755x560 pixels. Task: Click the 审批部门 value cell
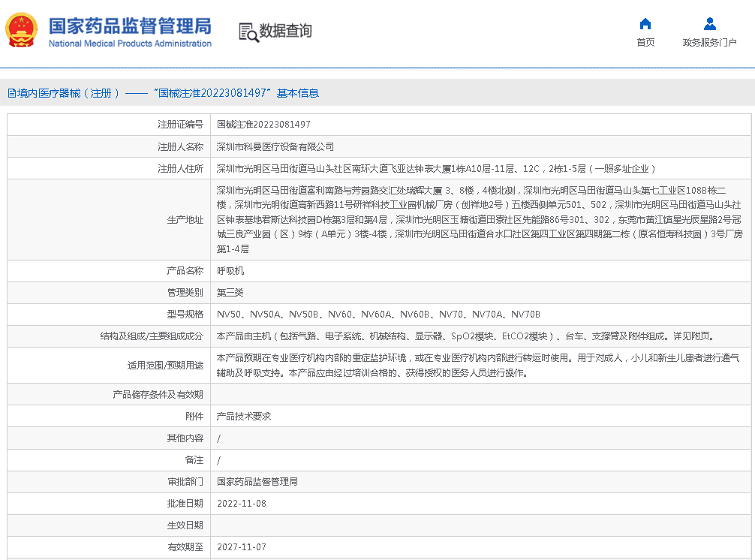(x=257, y=481)
